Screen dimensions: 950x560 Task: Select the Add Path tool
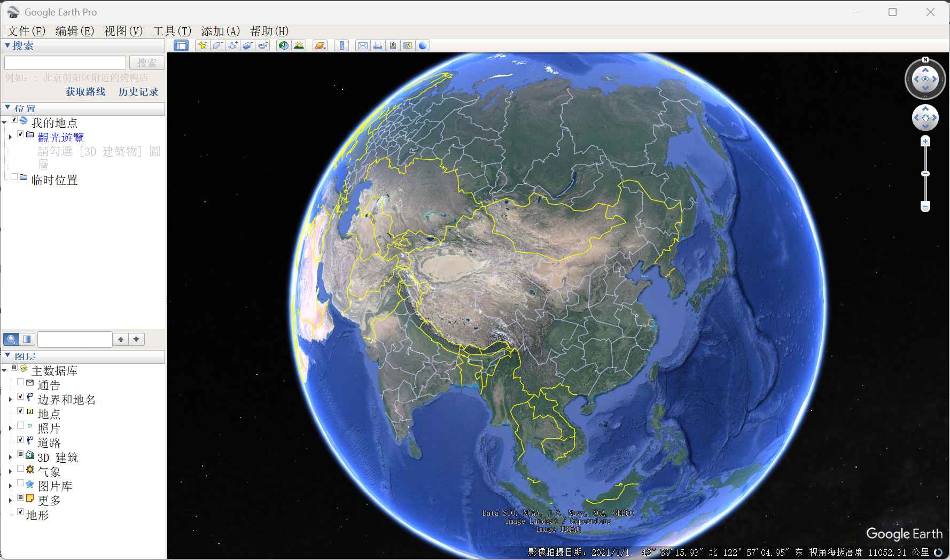tap(232, 45)
